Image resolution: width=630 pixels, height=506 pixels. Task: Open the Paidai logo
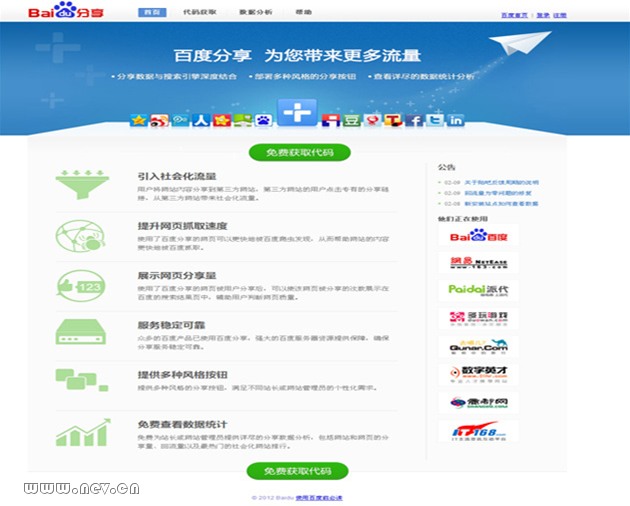478,290
